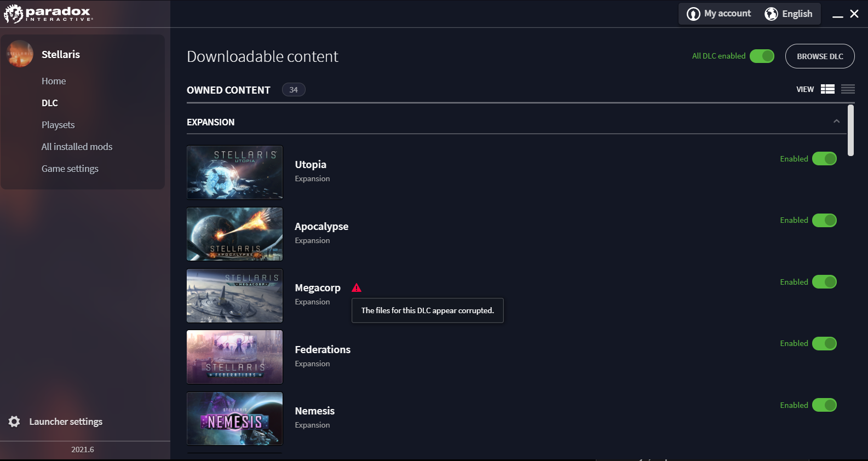Click the OWNED CONTENT heading
Screen dimensions: 868x461
pyautogui.click(x=228, y=90)
